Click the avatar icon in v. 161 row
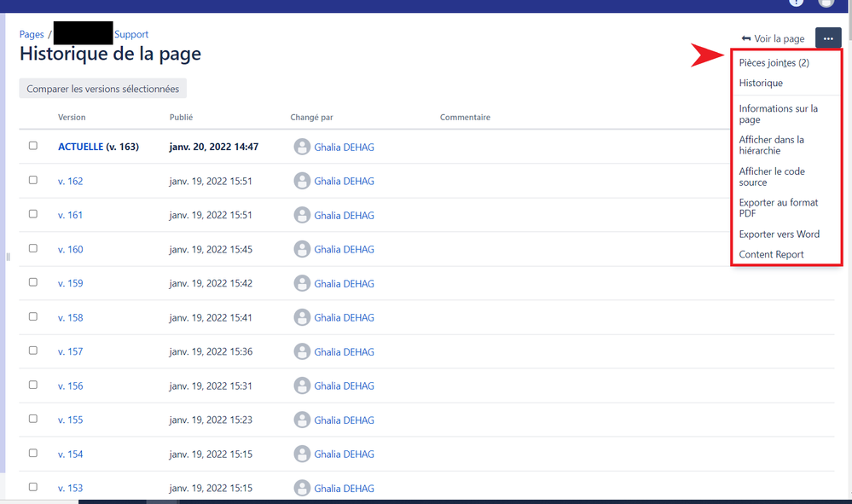Image resolution: width=852 pixels, height=504 pixels. coord(302,215)
